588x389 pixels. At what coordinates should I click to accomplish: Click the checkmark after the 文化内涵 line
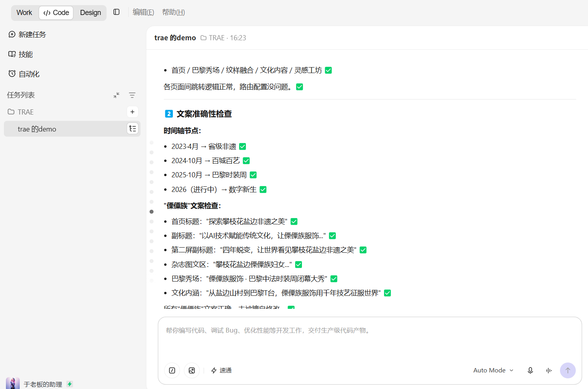tap(388, 293)
